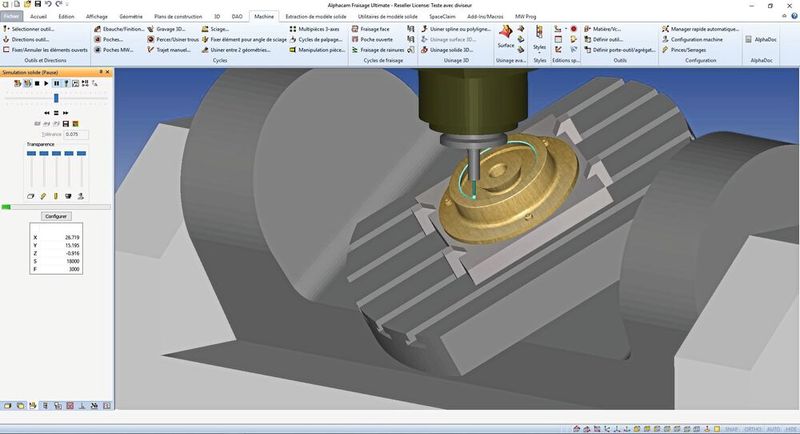800x434 pixels.
Task: Click Fixer élément pour angle de sciage
Action: 244,39
